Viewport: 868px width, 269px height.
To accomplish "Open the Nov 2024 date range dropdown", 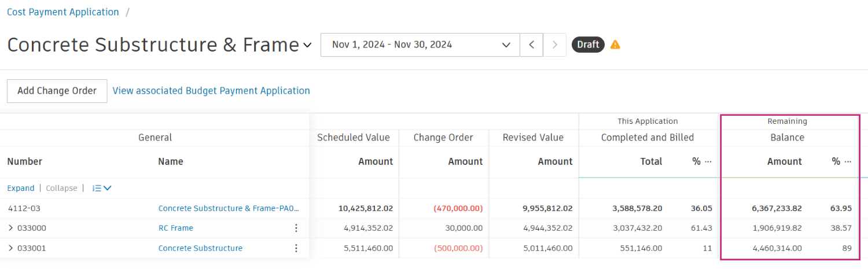I will pos(421,45).
